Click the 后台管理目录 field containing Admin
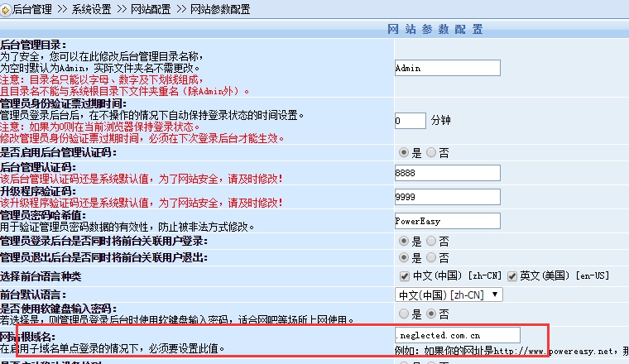629x364 pixels. click(x=448, y=68)
